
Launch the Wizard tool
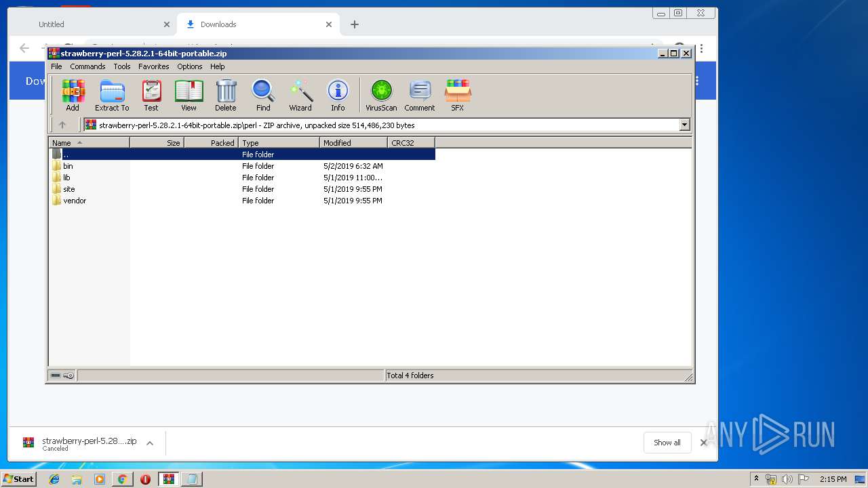pyautogui.click(x=300, y=95)
